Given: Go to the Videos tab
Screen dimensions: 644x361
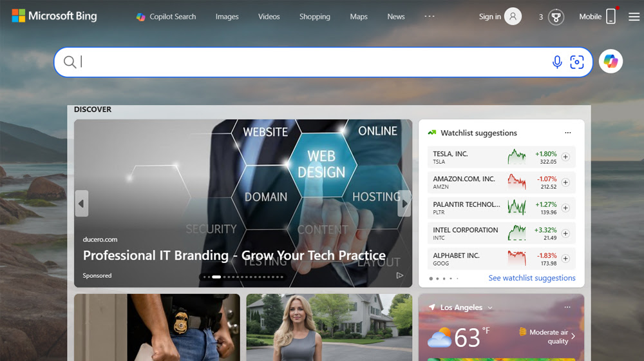Looking at the screenshot, I should pos(269,17).
